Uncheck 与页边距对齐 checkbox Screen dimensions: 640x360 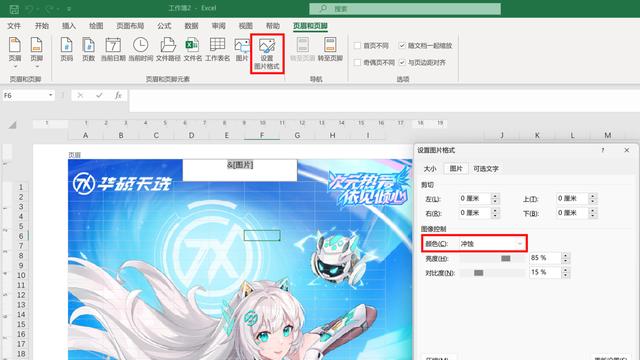click(402, 62)
